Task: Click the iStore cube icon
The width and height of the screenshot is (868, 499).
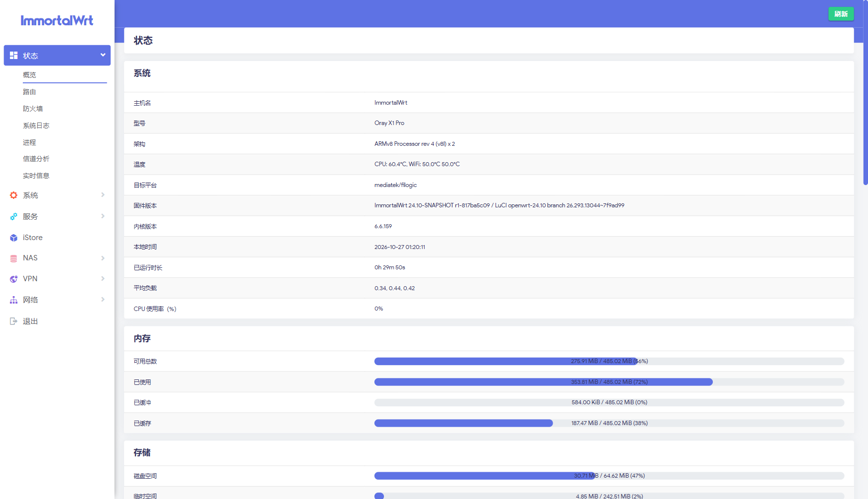Action: (x=14, y=238)
